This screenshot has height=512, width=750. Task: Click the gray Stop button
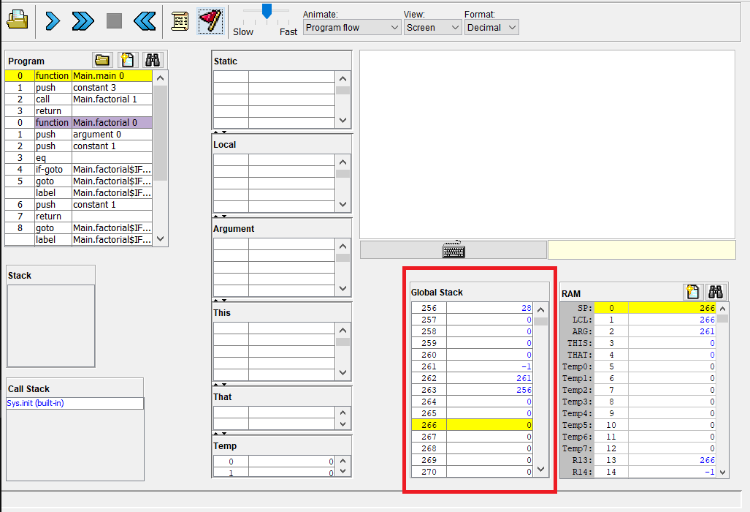click(114, 20)
